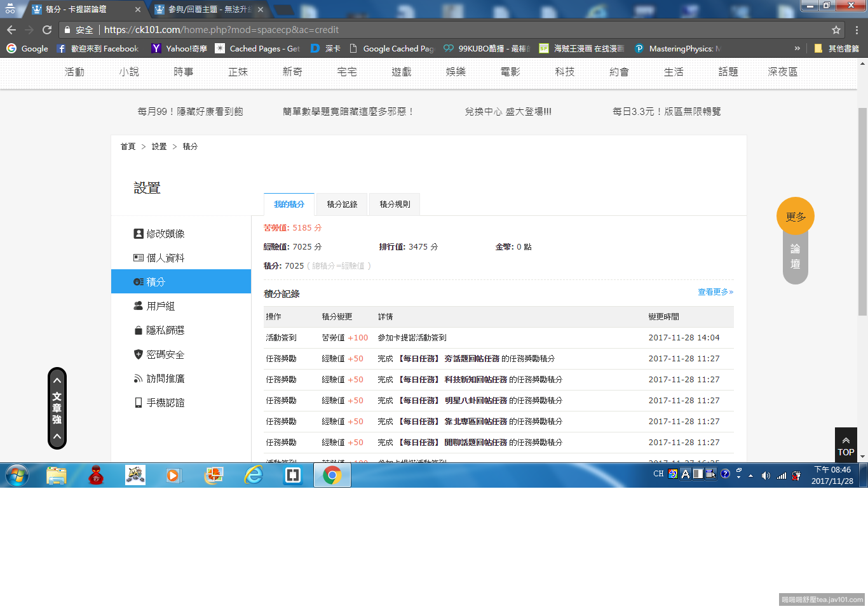Open the 電影 navigation menu
868x609 pixels.
[510, 72]
